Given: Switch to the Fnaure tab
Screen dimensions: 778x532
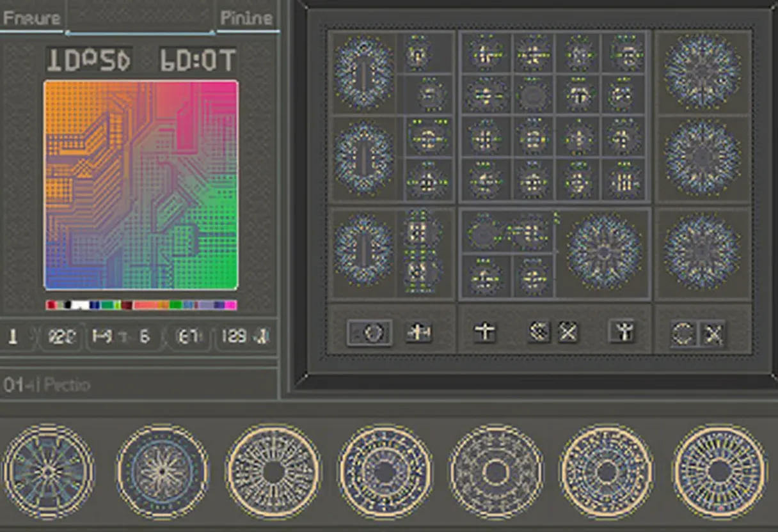Looking at the screenshot, I should point(32,18).
